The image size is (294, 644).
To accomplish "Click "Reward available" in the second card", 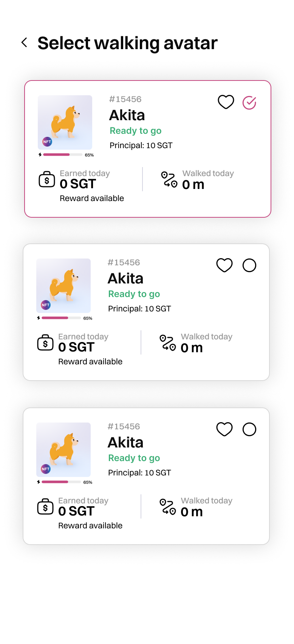I will [90, 362].
